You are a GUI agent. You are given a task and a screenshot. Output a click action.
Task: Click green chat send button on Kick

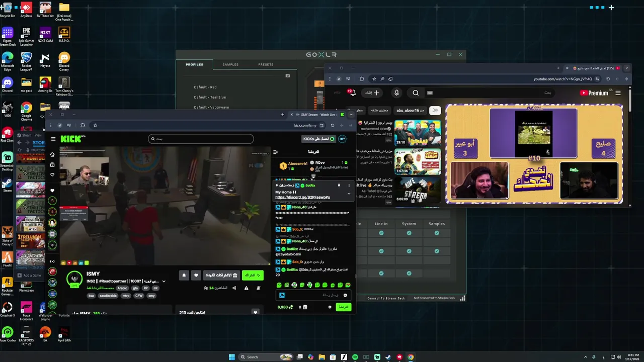pyautogui.click(x=343, y=307)
